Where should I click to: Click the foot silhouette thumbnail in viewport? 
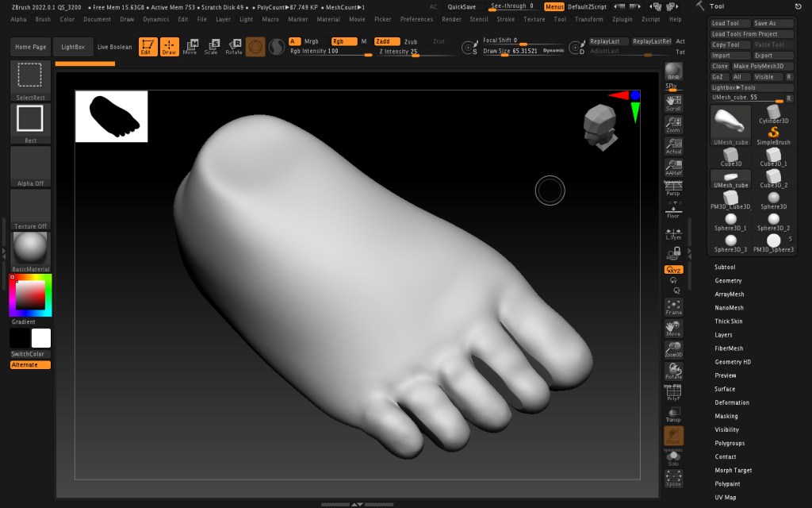click(x=111, y=116)
